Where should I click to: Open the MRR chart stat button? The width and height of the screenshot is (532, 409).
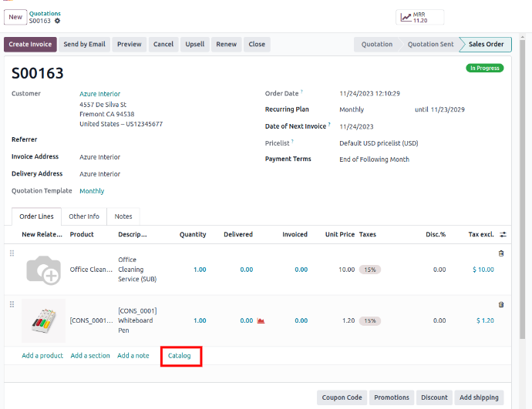[419, 17]
